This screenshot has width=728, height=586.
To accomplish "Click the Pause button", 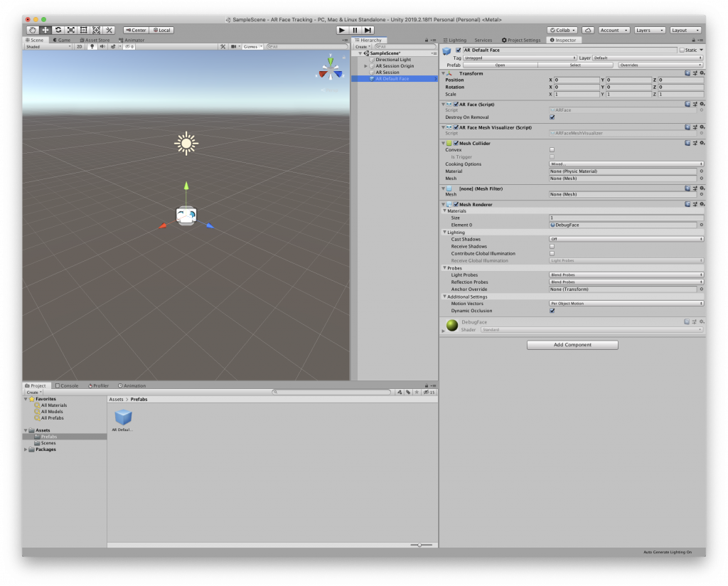I will pos(355,30).
